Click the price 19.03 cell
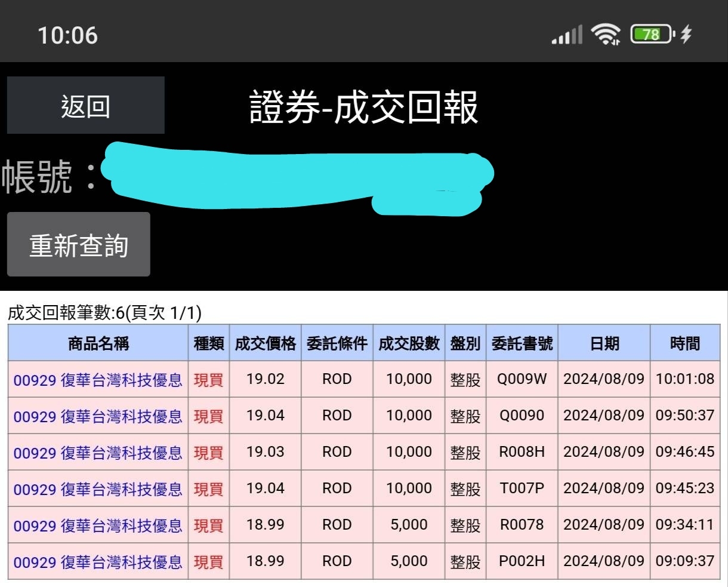Image resolution: width=728 pixels, height=587 pixels. point(266,452)
